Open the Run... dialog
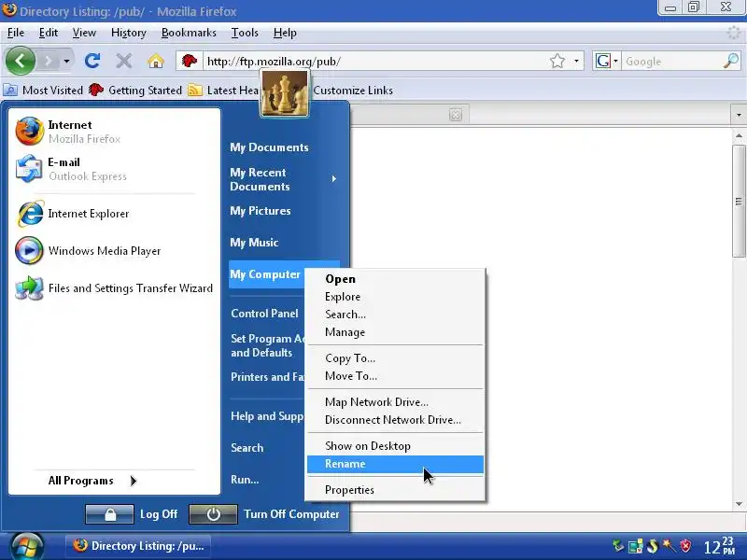This screenshot has height=560, width=747. 245,480
